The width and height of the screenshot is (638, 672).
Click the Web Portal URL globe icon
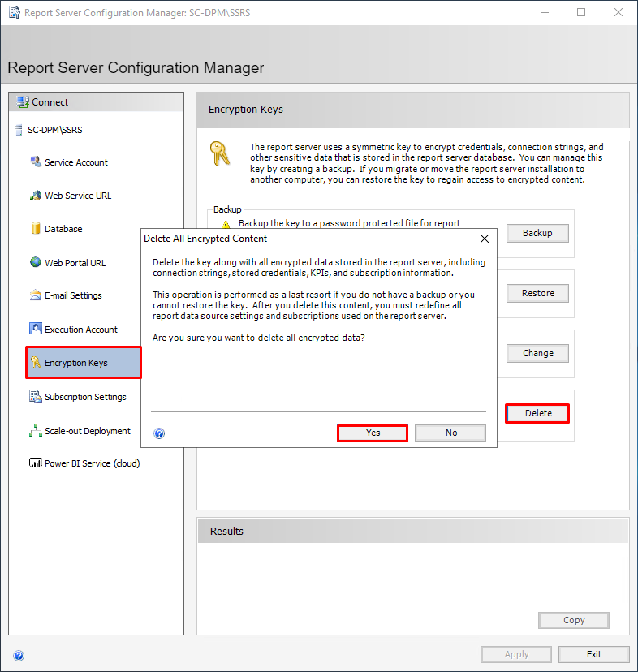click(x=36, y=262)
